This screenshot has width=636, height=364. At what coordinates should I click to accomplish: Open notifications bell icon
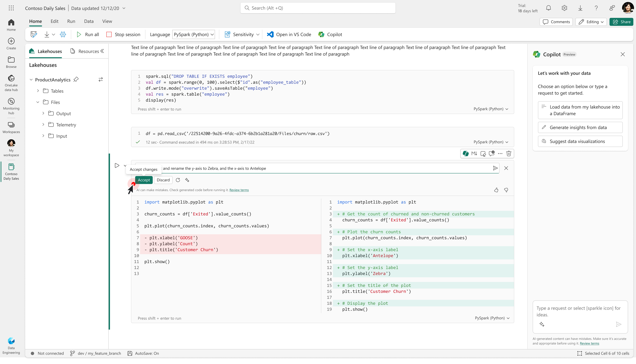pyautogui.click(x=548, y=8)
